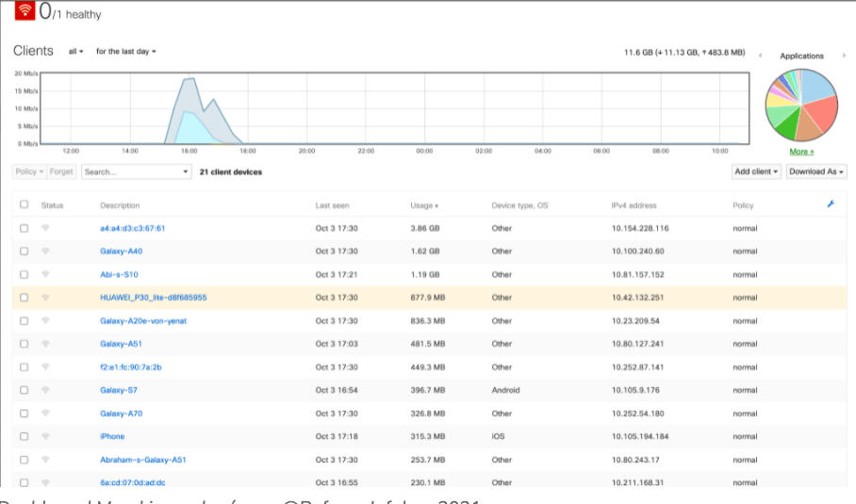Click the status wifi icon for iPhone
Viewport: 856px width, 504px height.
46,436
